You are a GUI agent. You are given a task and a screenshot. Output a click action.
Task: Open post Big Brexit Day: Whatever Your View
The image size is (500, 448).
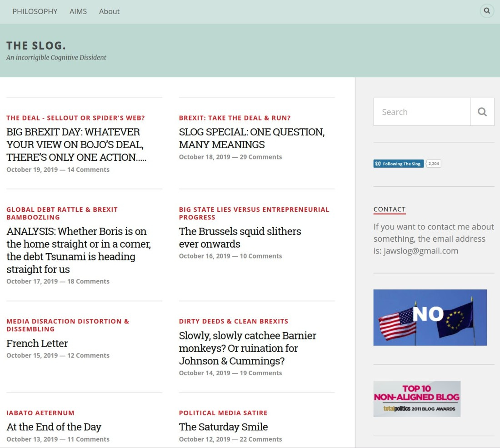(x=76, y=144)
